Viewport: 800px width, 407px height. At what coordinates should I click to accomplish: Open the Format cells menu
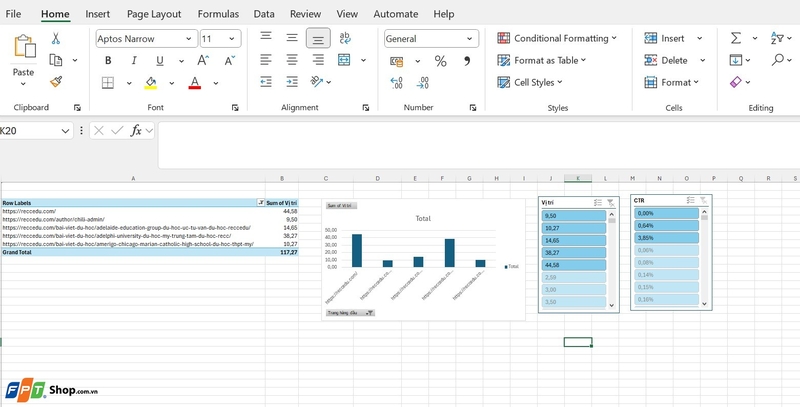pyautogui.click(x=671, y=83)
